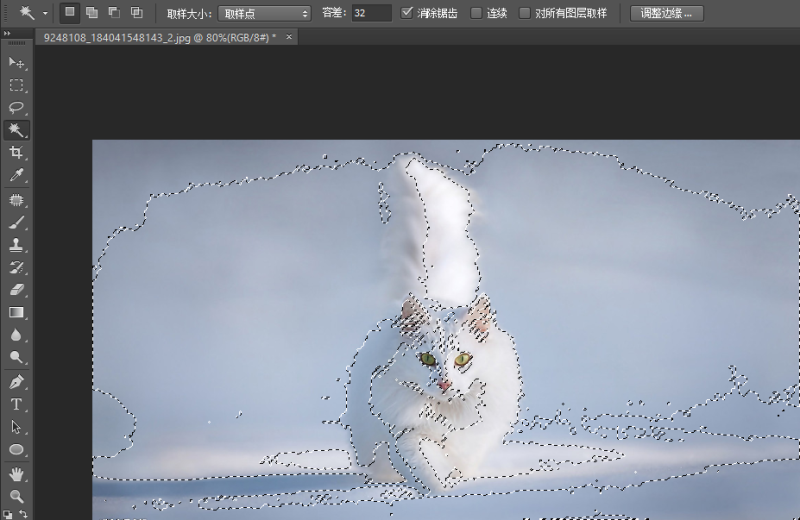Screen dimensions: 800x520
Task: Enable 对所有图层取样 checkbox
Action: click(x=524, y=13)
